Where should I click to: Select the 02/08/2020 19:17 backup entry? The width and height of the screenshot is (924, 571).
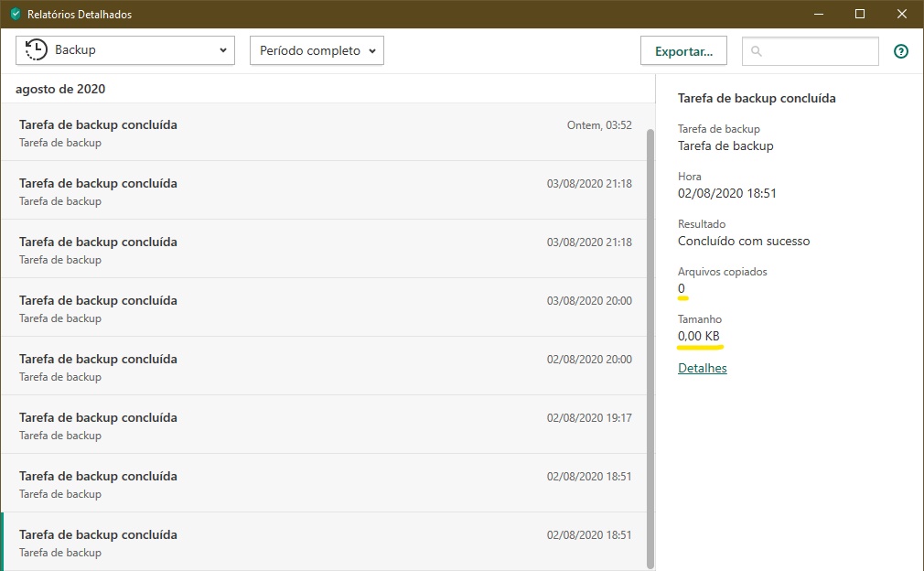325,426
